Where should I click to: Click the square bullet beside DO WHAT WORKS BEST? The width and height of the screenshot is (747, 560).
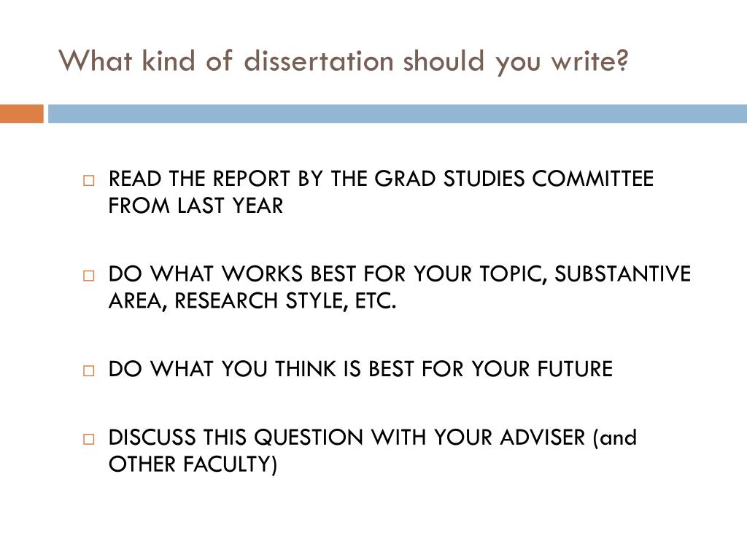point(88,276)
